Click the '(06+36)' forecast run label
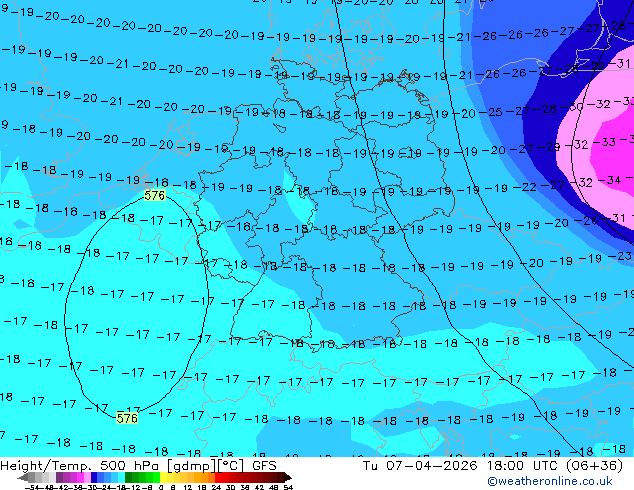 [594, 466]
